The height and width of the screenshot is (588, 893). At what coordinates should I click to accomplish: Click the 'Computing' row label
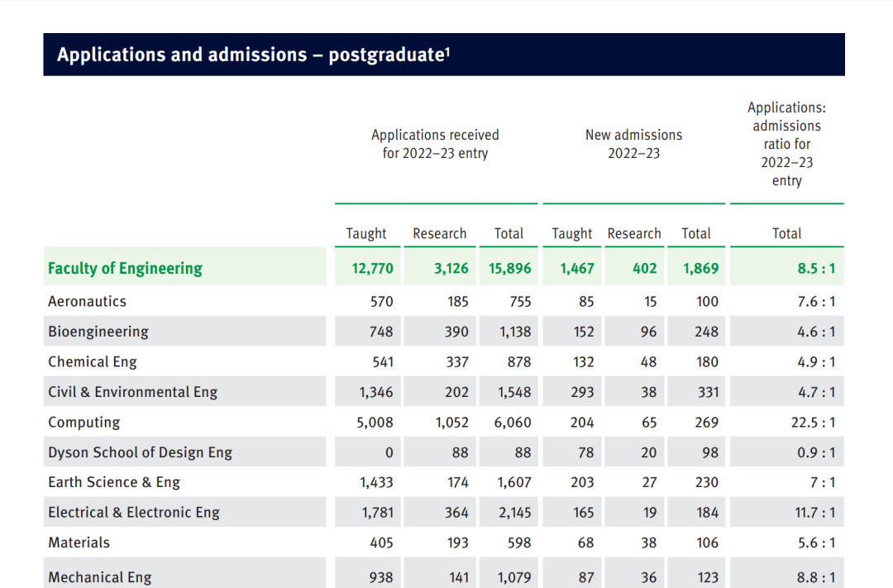tap(84, 423)
